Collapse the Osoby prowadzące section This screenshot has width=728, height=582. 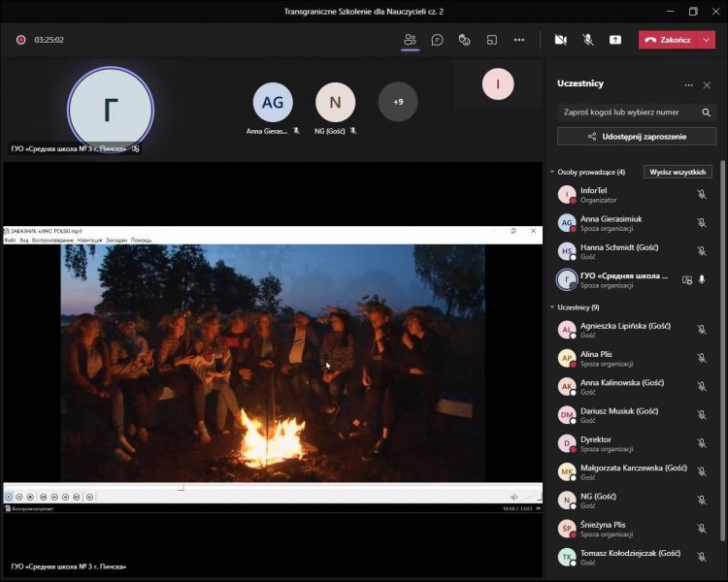point(552,172)
